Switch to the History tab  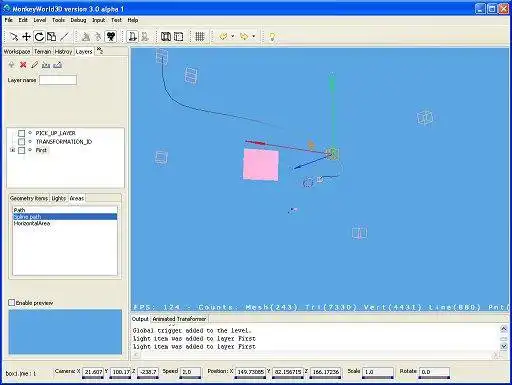coord(63,52)
